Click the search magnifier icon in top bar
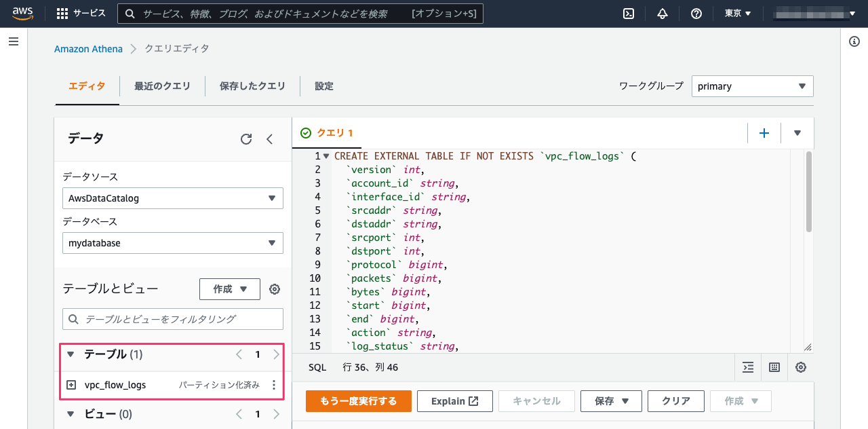 click(130, 14)
